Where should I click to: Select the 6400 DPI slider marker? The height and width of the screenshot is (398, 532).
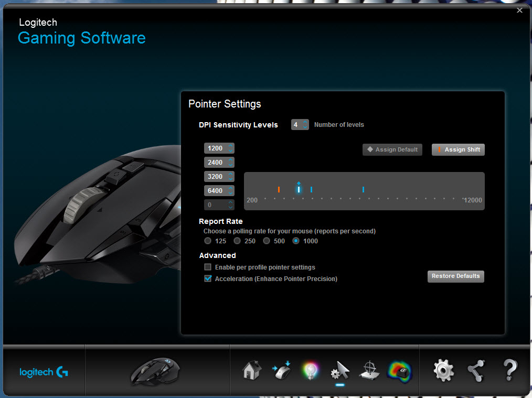(x=363, y=189)
